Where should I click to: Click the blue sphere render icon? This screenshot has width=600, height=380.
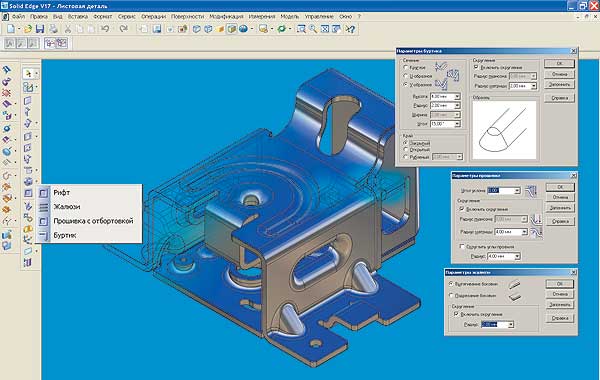243,29
